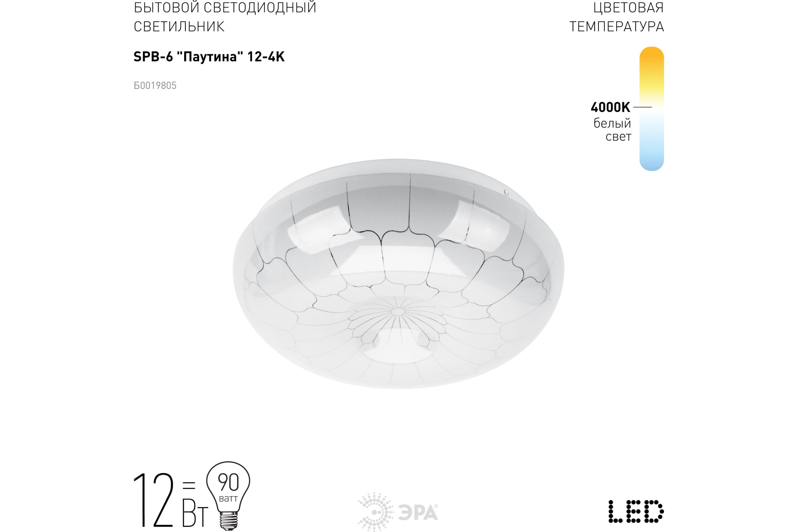Click the color temperature gradient bar
798x532 pixels.
(x=651, y=109)
